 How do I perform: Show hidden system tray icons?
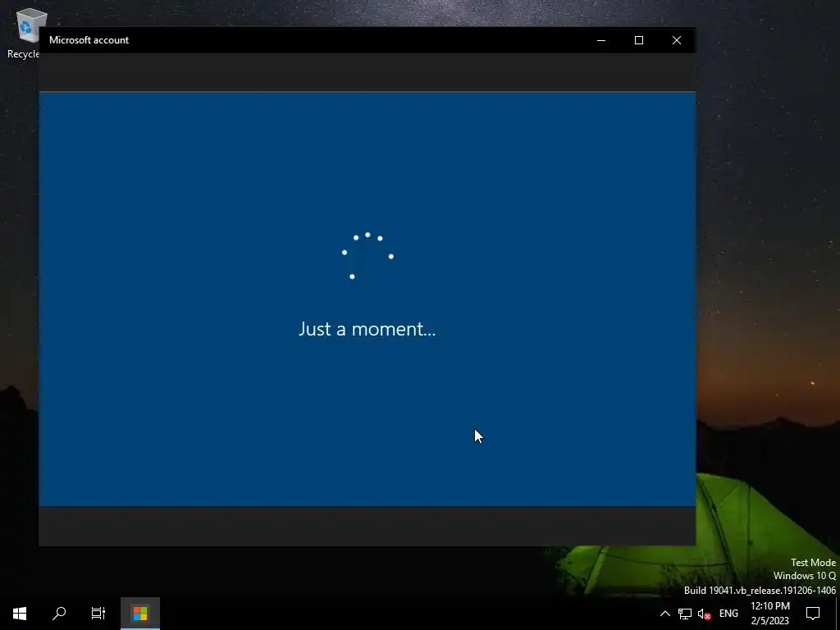point(664,614)
